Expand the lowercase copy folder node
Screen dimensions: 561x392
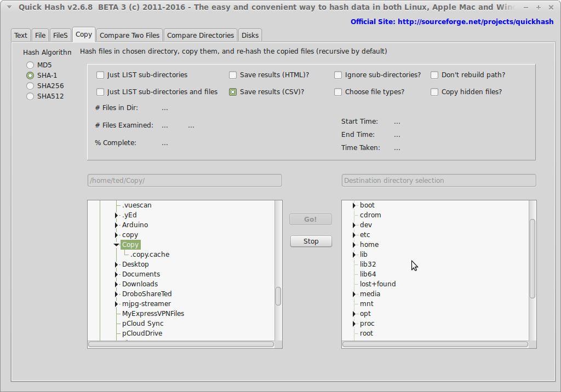click(116, 235)
